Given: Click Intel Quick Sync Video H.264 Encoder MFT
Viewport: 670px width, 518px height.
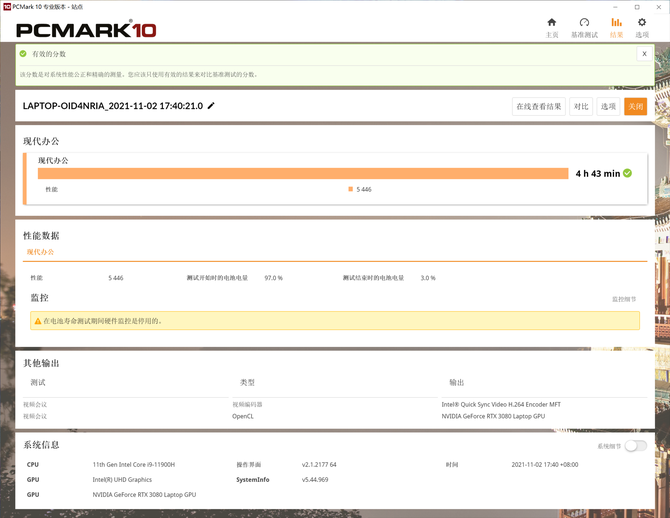Looking at the screenshot, I should click(501, 404).
